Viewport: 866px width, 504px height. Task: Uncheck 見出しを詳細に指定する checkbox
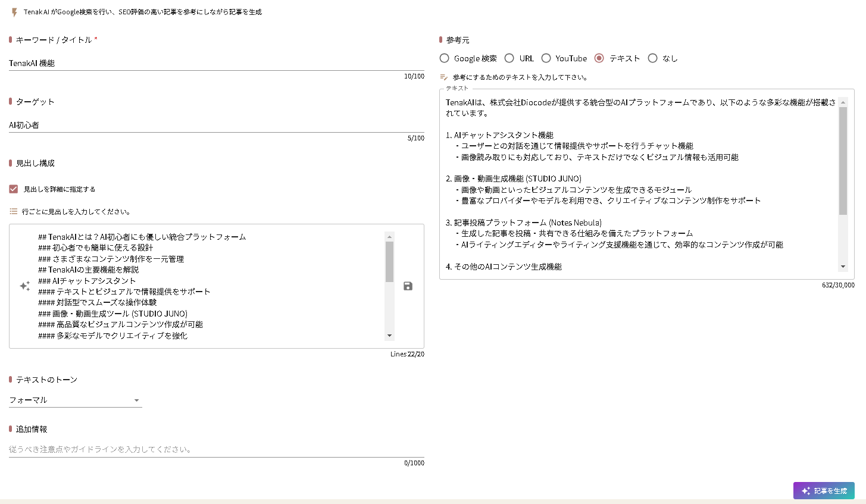click(14, 189)
